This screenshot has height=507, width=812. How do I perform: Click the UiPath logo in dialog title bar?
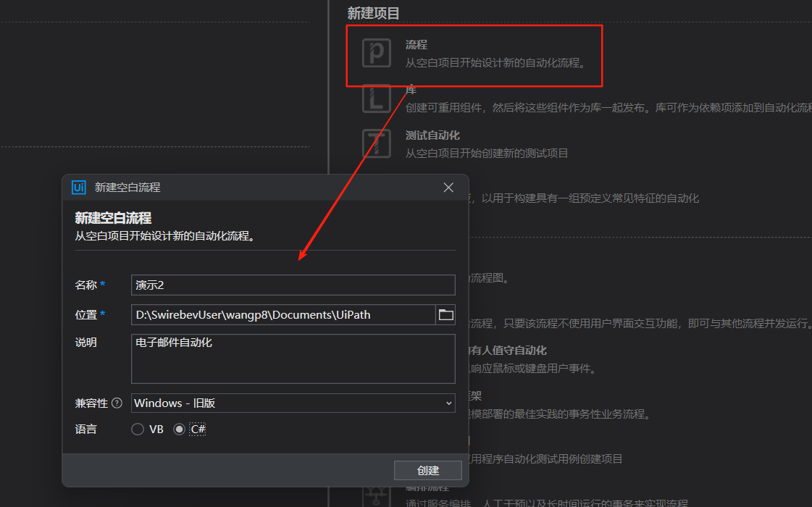(79, 187)
